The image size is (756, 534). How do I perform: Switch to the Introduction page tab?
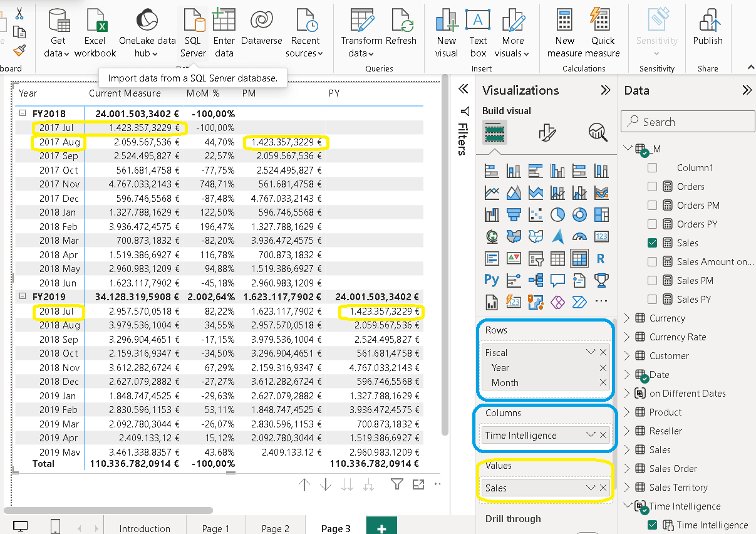click(145, 528)
